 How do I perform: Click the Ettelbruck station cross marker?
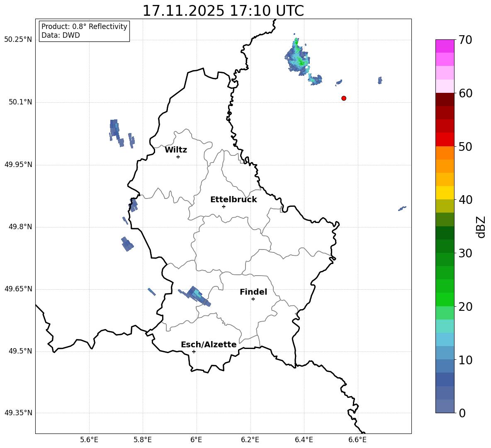coord(224,206)
